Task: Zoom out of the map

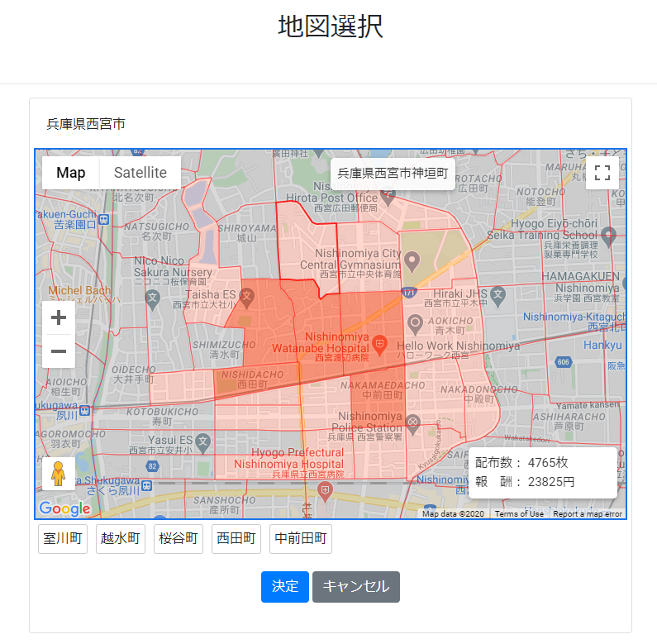Action: pyautogui.click(x=59, y=351)
